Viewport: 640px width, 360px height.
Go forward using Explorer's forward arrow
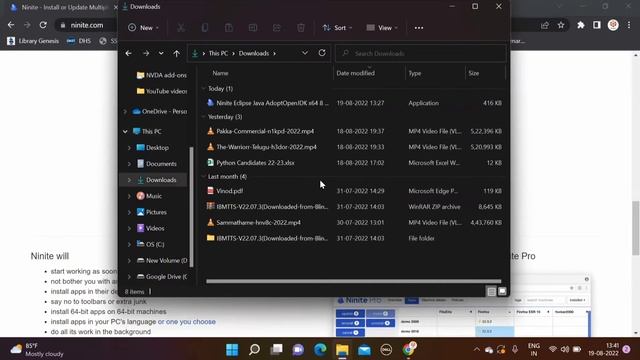pyautogui.click(x=146, y=53)
